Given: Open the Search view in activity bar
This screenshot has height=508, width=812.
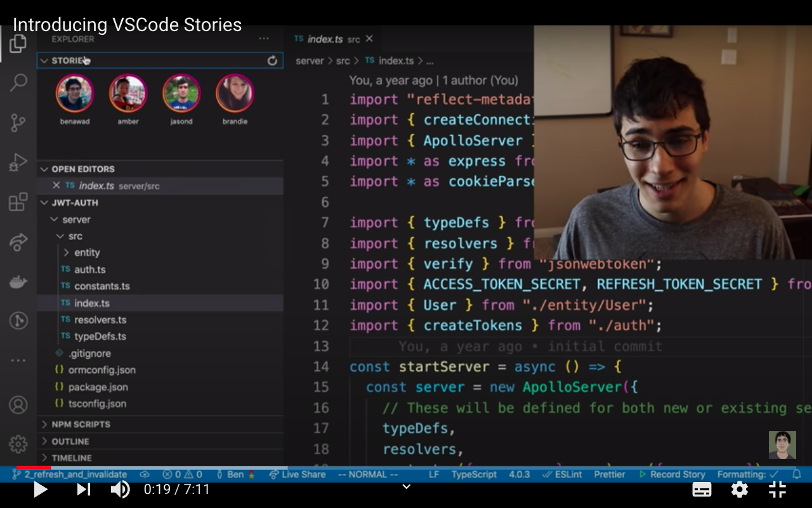Looking at the screenshot, I should tap(18, 83).
